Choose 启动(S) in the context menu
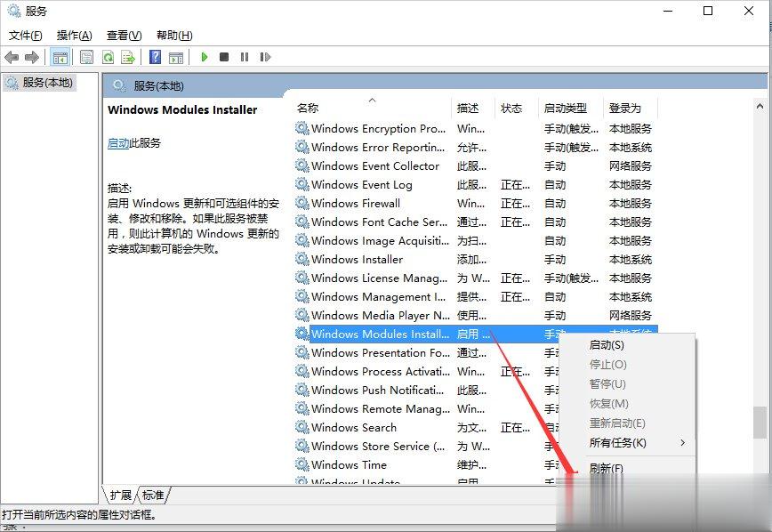 [x=627, y=345]
